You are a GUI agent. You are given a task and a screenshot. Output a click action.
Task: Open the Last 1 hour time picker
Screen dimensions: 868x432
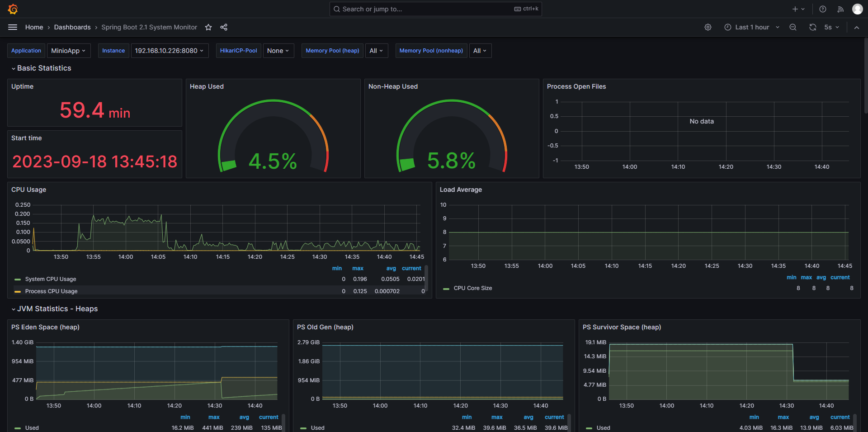(752, 27)
